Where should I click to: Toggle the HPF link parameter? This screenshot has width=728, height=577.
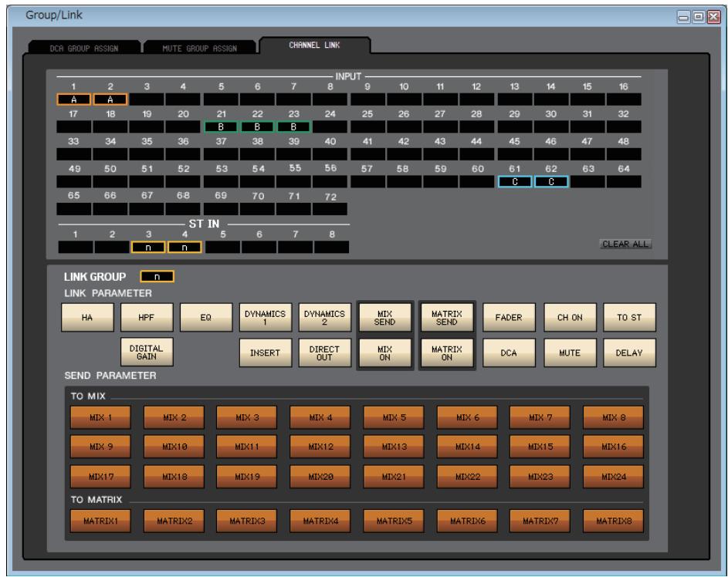coord(146,317)
